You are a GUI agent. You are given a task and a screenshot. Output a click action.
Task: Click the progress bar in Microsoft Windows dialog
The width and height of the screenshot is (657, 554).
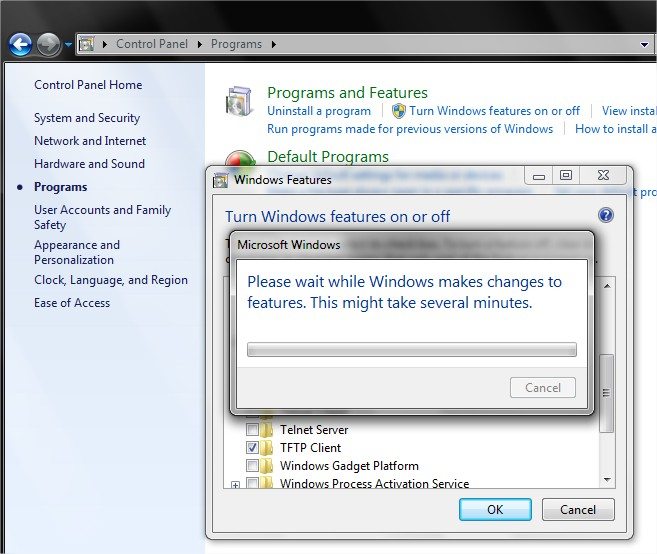coord(411,350)
